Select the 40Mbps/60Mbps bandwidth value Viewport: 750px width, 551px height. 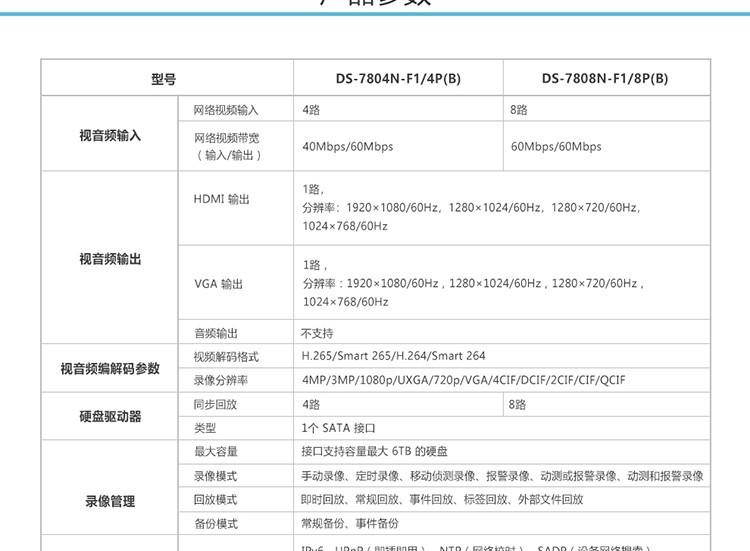pyautogui.click(x=347, y=147)
